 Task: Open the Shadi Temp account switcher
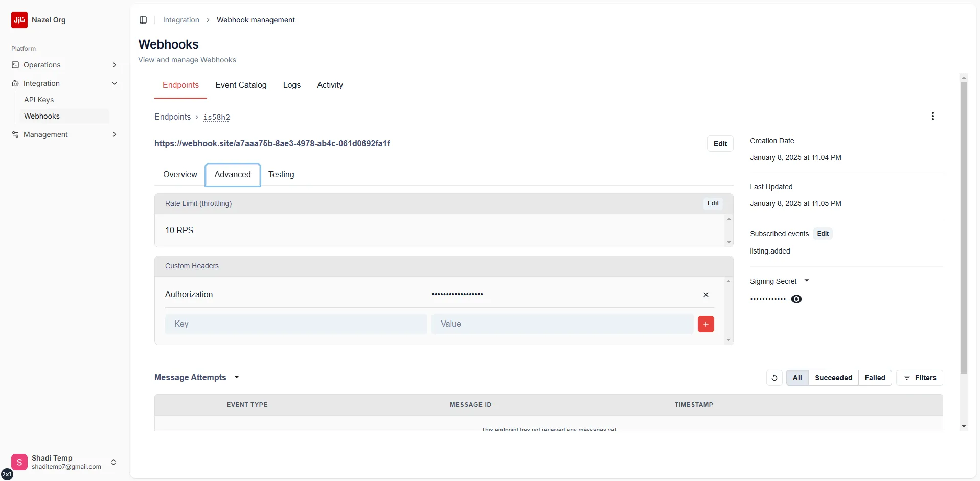113,462
